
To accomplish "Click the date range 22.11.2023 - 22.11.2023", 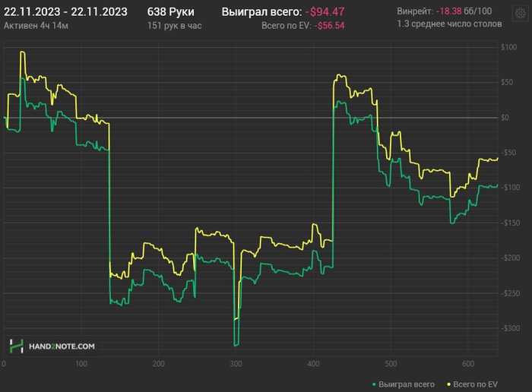I will pos(65,12).
